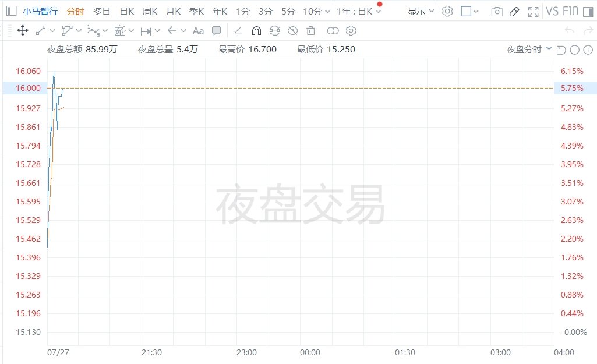This screenshot has width=597, height=364.
Task: Reset chart zoom with the restore icon
Action: click(x=561, y=50)
